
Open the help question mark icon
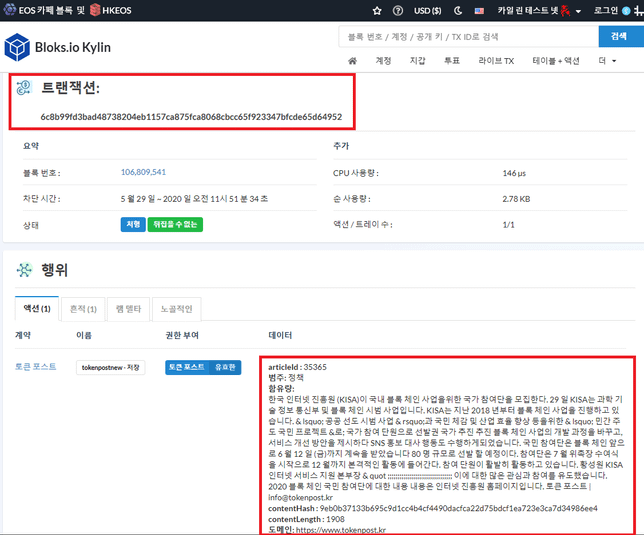tap(399, 10)
